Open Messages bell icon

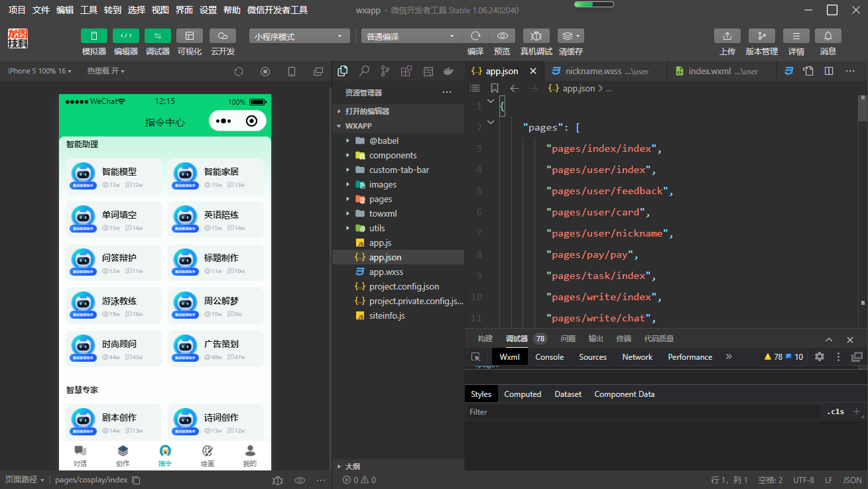point(828,36)
